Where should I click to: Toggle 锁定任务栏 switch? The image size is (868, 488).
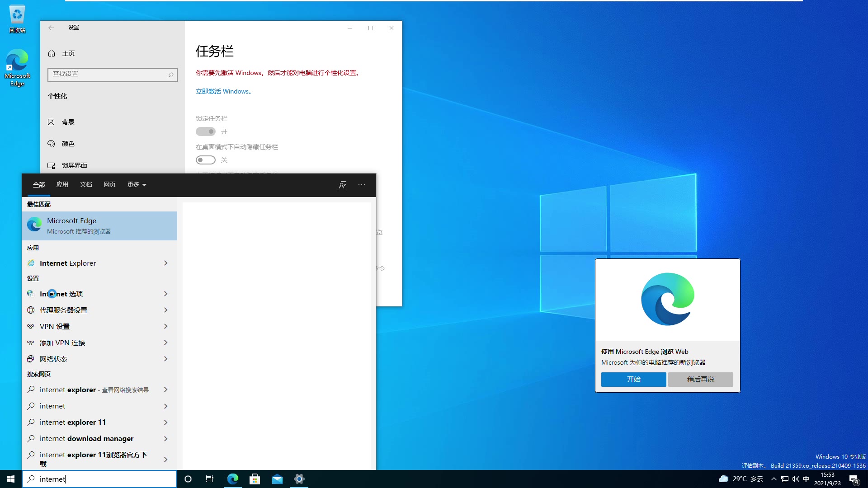coord(206,131)
